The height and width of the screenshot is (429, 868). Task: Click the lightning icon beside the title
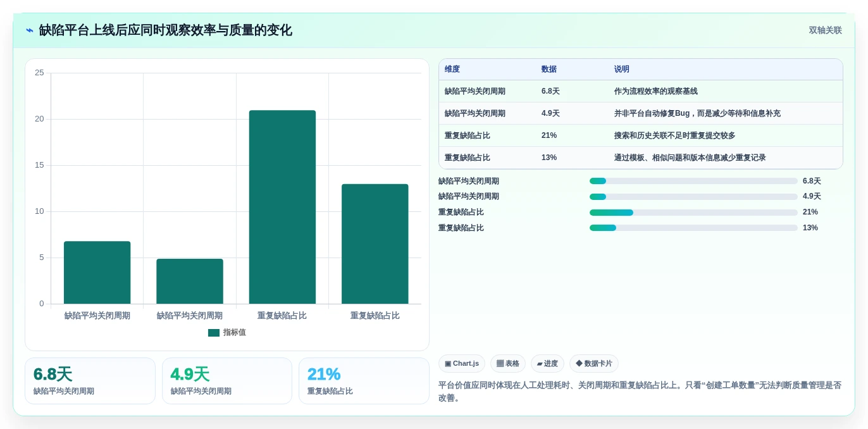(29, 30)
